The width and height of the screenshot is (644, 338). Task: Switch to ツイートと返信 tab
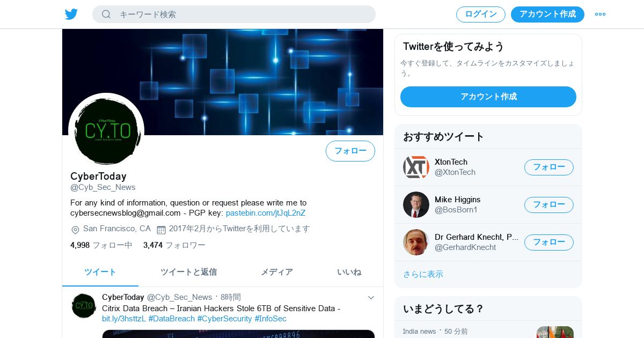(x=188, y=272)
